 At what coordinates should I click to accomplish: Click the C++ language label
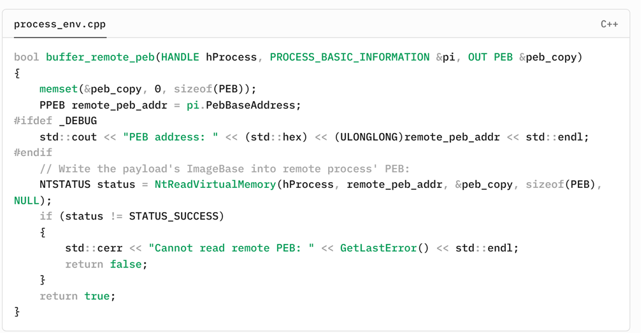tap(608, 24)
